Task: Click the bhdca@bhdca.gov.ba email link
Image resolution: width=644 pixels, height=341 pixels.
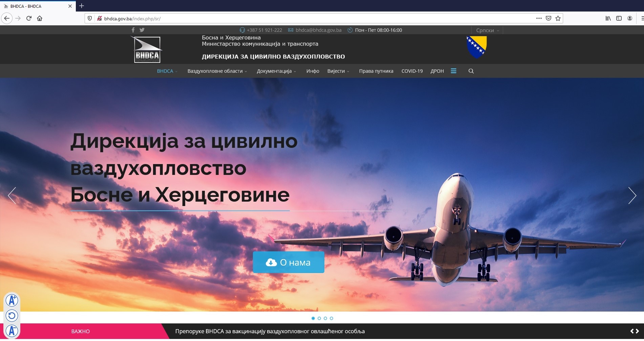Action: [x=318, y=30]
